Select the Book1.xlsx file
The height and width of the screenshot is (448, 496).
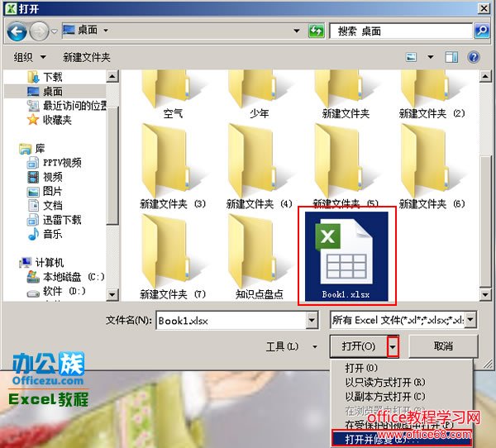(346, 256)
